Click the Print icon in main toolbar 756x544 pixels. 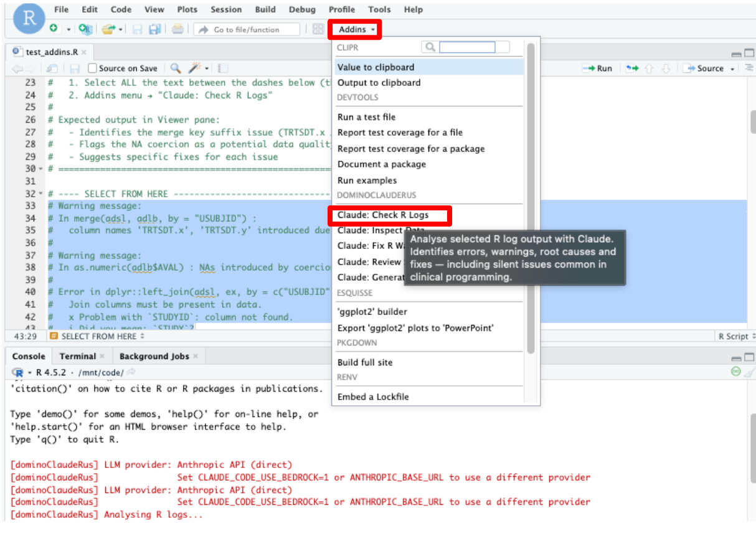(x=178, y=29)
